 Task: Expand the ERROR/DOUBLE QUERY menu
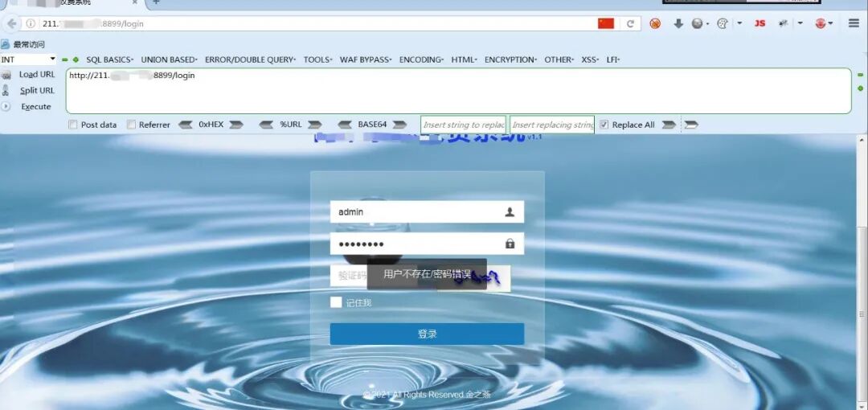point(250,59)
